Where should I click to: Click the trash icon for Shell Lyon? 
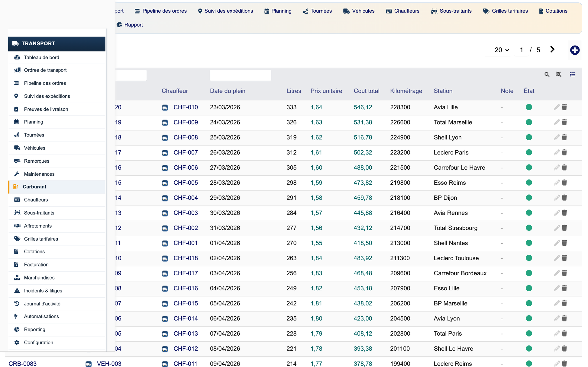tap(564, 137)
